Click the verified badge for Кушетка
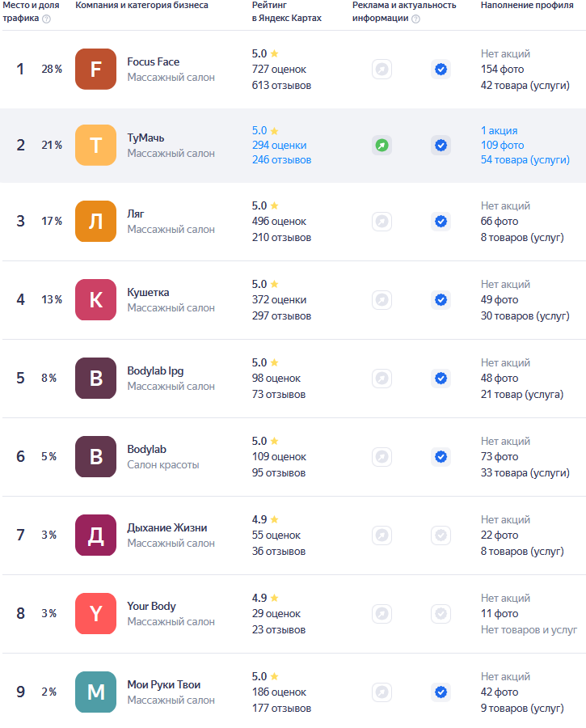 click(441, 299)
